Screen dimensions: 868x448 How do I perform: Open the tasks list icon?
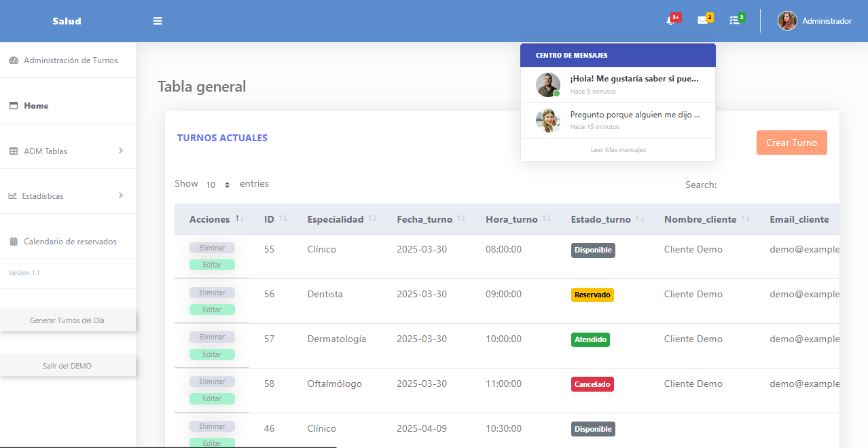tap(734, 20)
